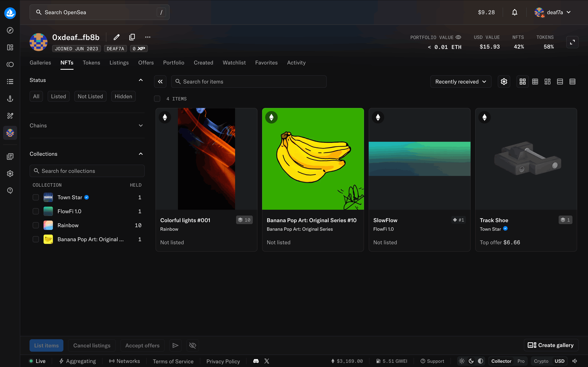Click the hide items eye-slash icon
The image size is (588, 367).
pyautogui.click(x=192, y=345)
